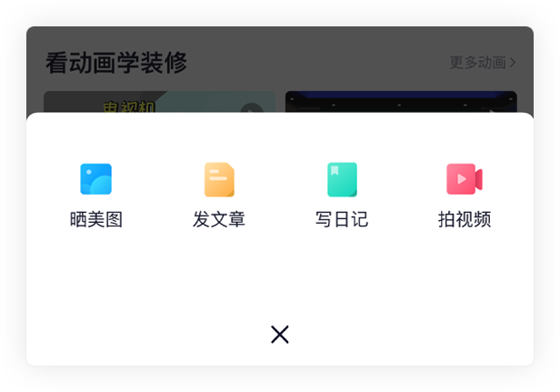The width and height of the screenshot is (560, 392).
Task: Open the left 电视机 video thumbnail
Action: coord(159,102)
